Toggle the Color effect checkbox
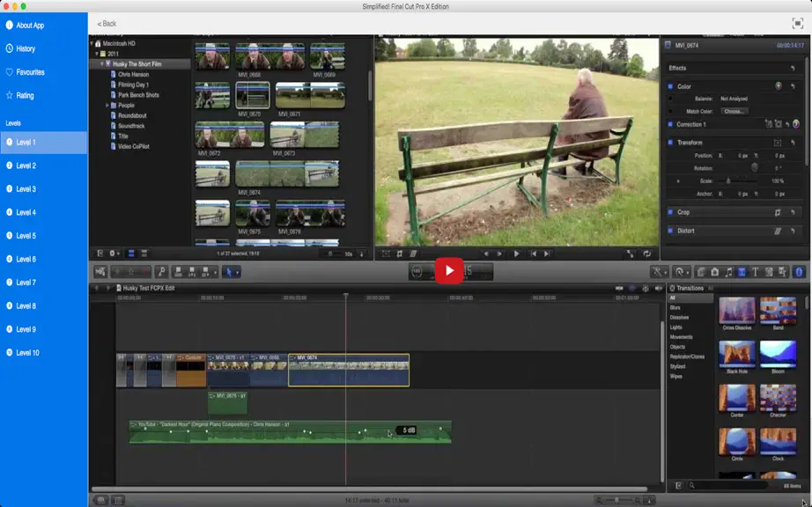Viewport: 812px width, 507px height. coord(670,86)
